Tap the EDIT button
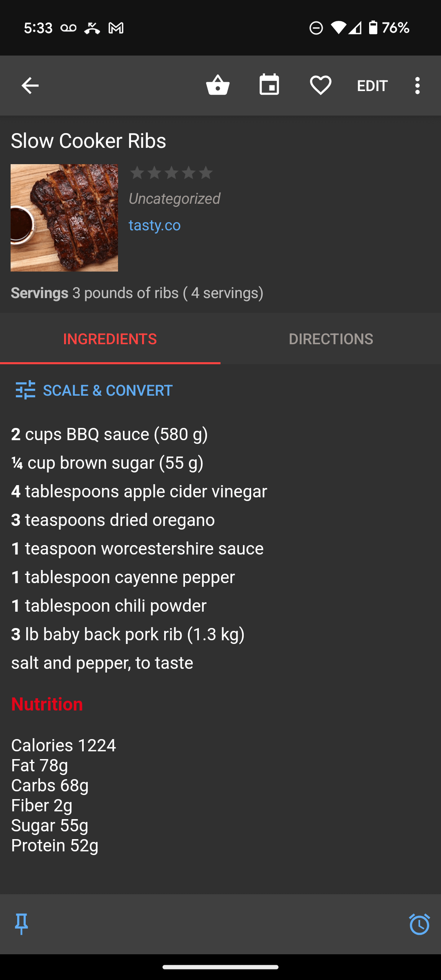441x980 pixels. click(372, 86)
